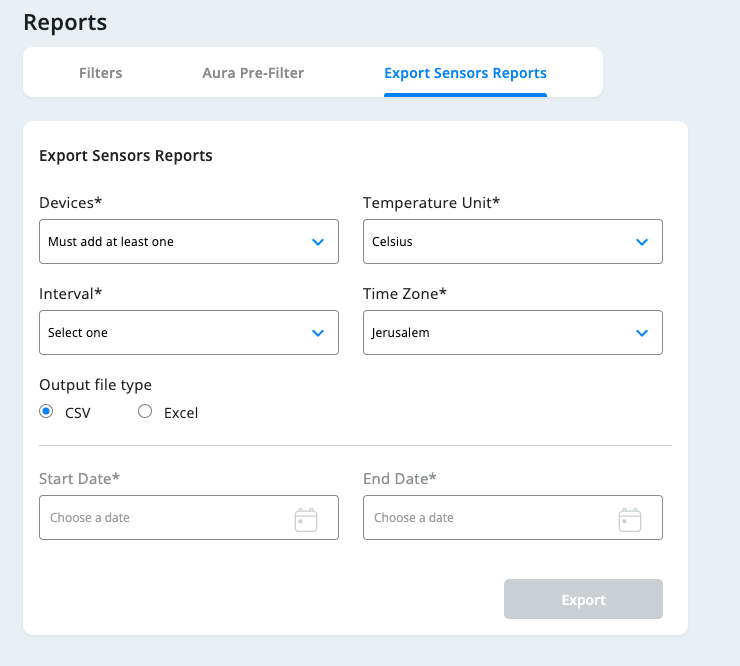
Task: Open the End Date calendar icon
Action: click(x=629, y=519)
